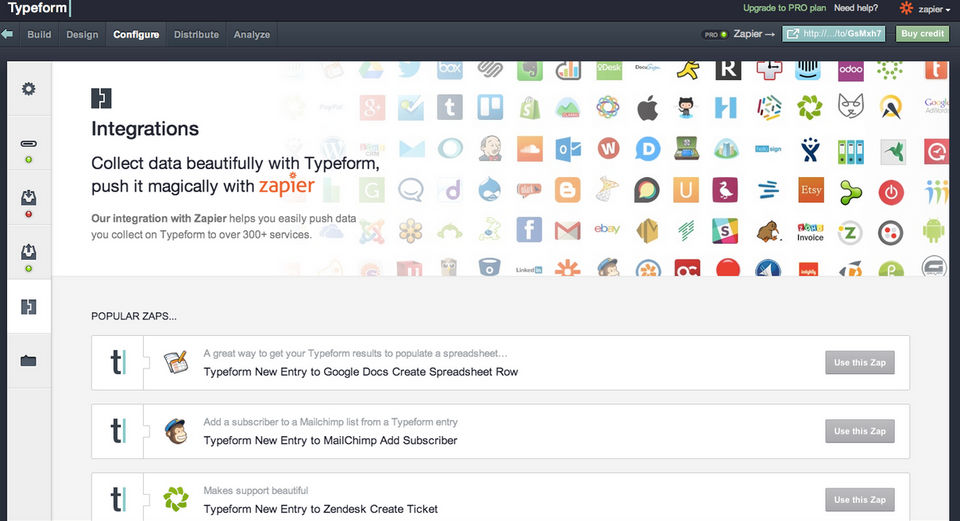Select the Trello integration icon
Screen dimensions: 960x521
coord(490,108)
